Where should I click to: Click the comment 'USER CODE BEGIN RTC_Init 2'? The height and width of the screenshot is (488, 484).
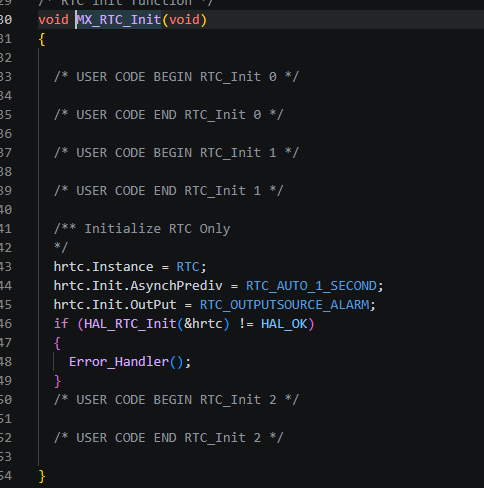(176, 400)
